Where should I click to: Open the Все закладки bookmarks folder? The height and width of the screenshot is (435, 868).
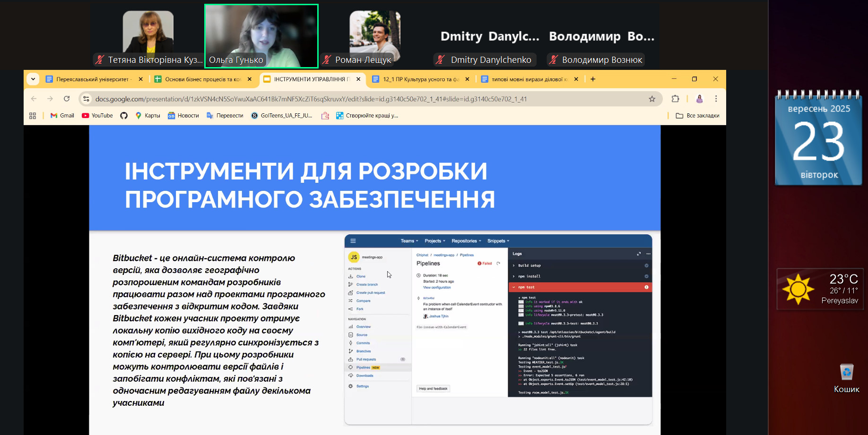click(697, 116)
